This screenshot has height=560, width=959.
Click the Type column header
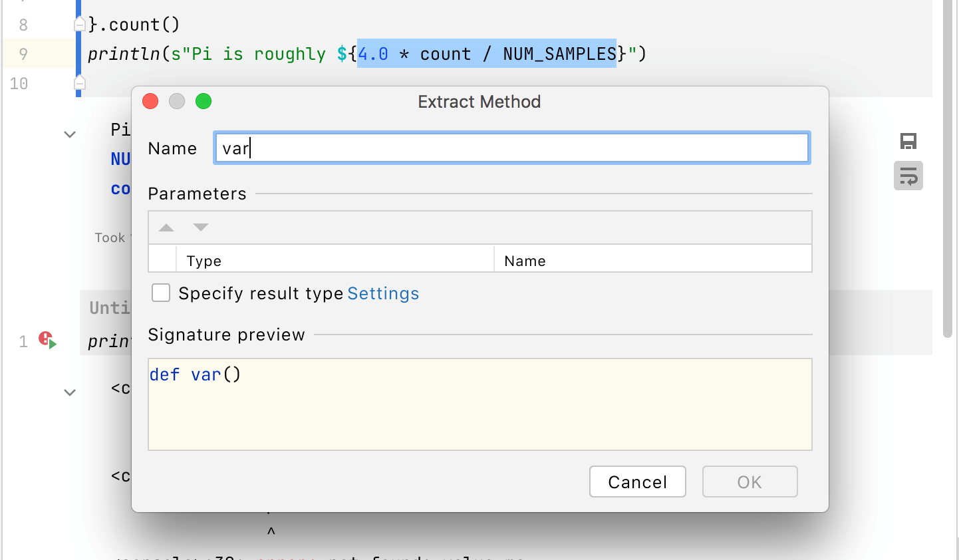pyautogui.click(x=204, y=260)
